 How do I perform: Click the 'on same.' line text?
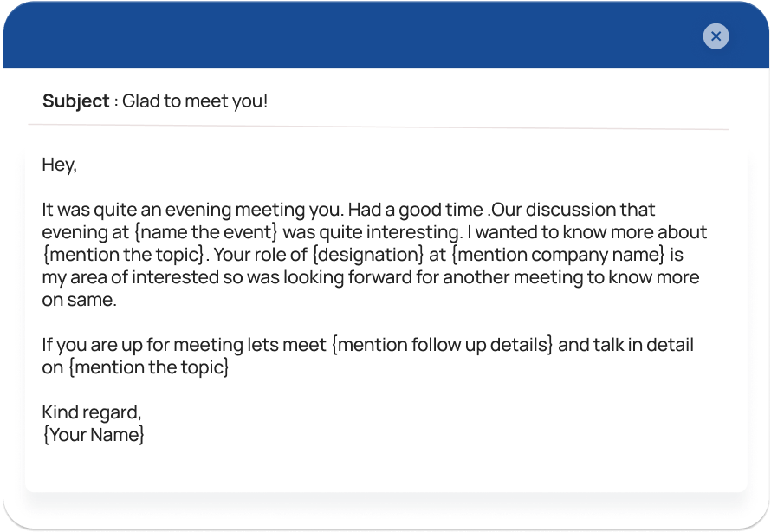tap(79, 300)
